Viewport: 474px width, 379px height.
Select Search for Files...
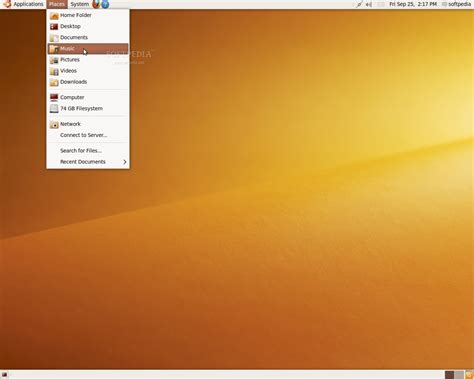click(x=88, y=151)
